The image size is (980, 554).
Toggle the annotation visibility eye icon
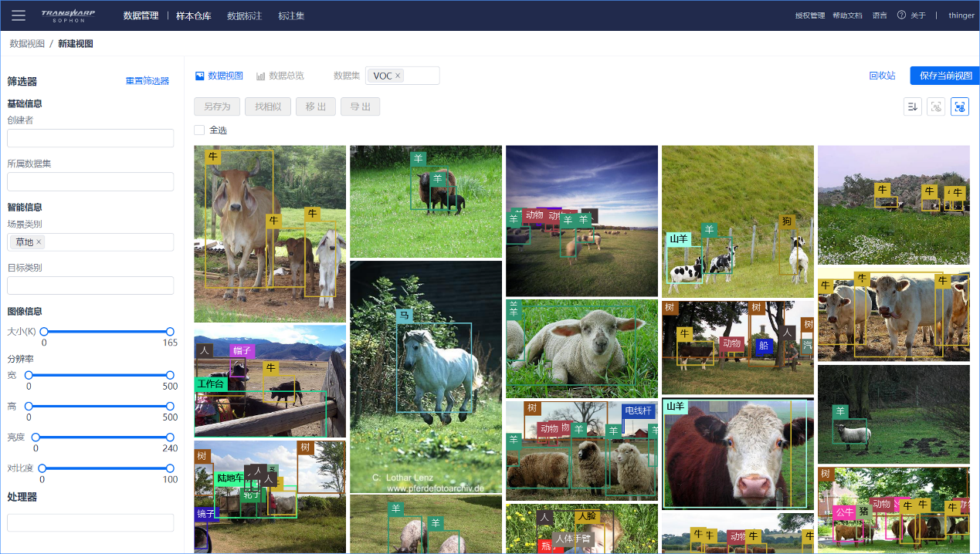click(x=960, y=107)
